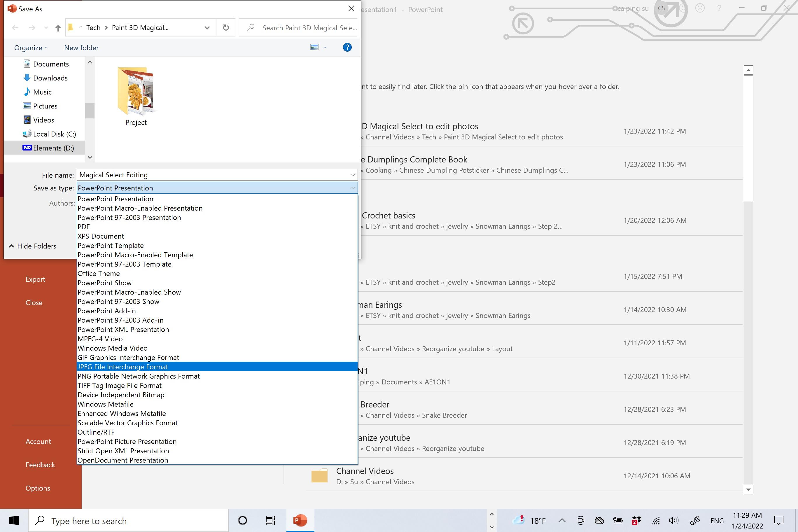Open the Windows Start menu
This screenshot has height=532, width=798.
(14, 520)
